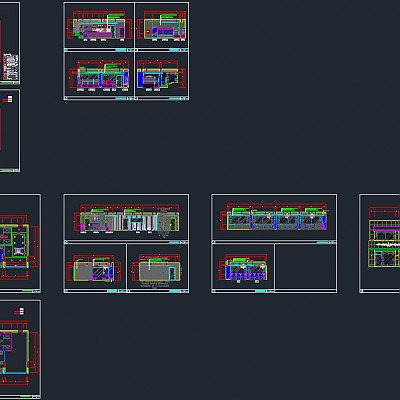The height and width of the screenshot is (400, 400).
Task: Click the red-and-white legend on the upper left sheet
Action: pos(7,99)
